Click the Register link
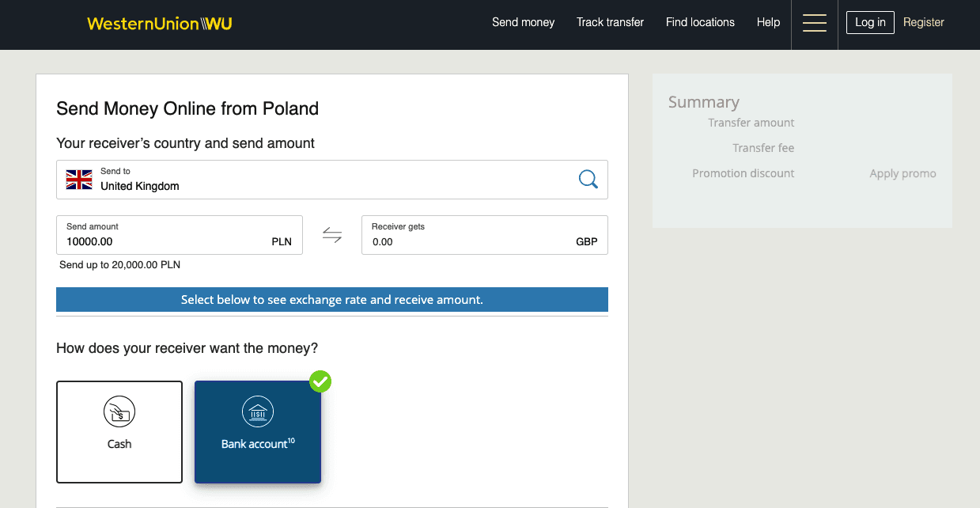Screen dimensions: 980x508 coord(924,22)
